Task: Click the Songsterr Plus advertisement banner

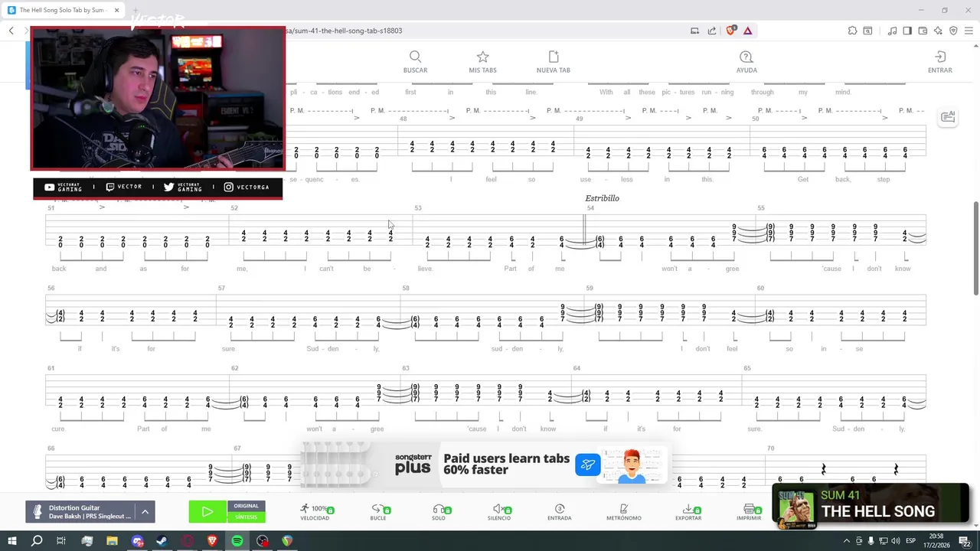Action: click(x=484, y=465)
